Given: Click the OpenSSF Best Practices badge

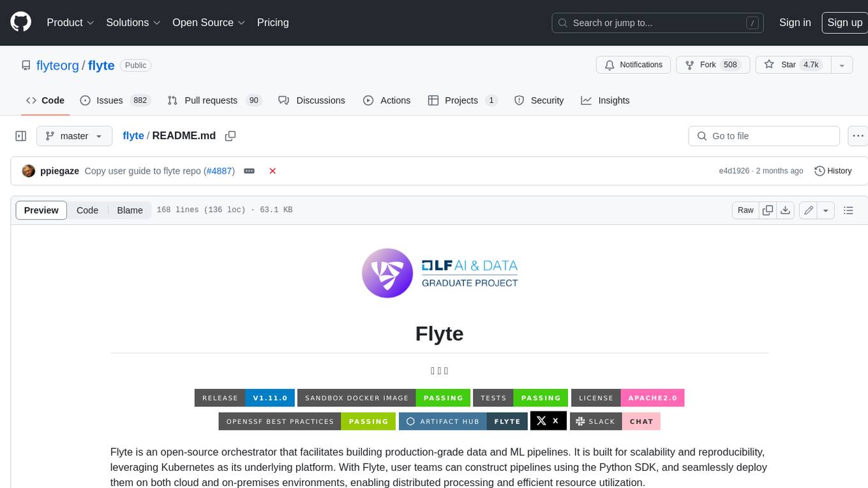Looking at the screenshot, I should 308,421.
